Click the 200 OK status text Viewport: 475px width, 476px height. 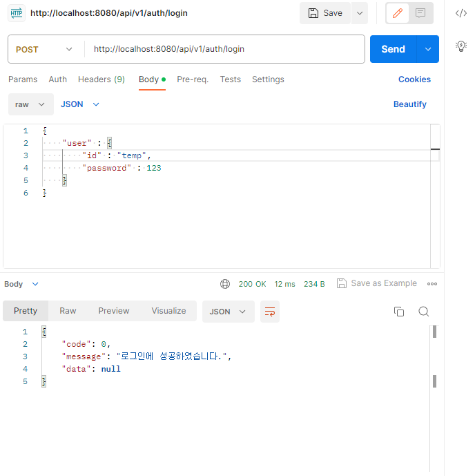[x=252, y=284]
